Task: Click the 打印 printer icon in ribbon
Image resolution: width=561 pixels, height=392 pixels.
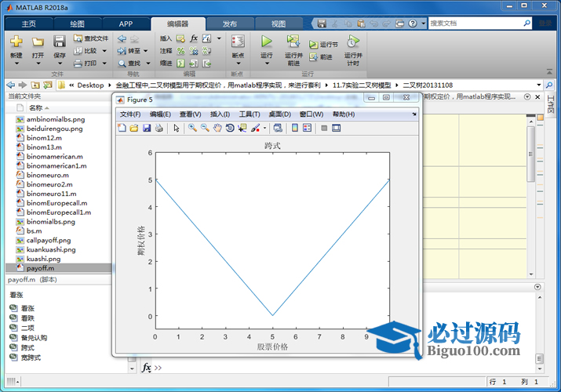Action: click(78, 64)
